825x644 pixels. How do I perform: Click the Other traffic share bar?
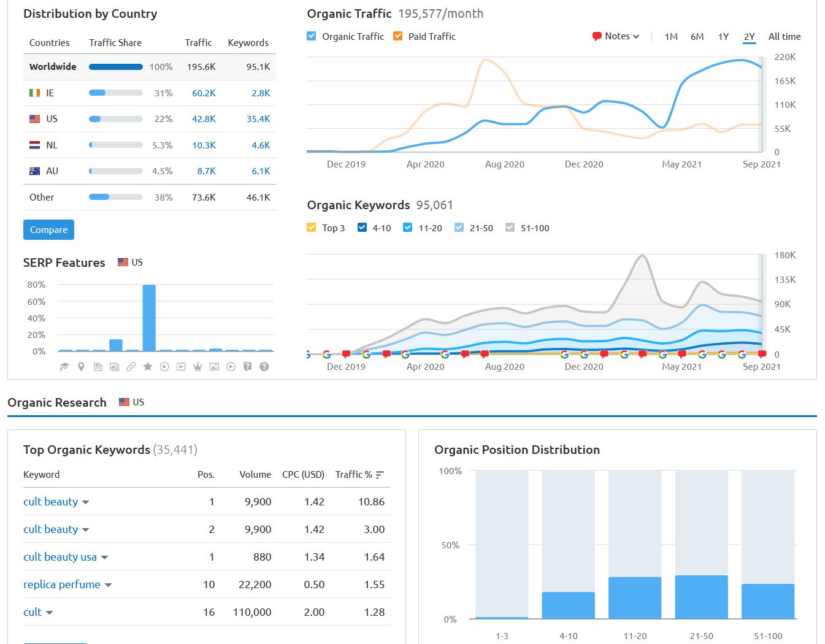pyautogui.click(x=116, y=197)
